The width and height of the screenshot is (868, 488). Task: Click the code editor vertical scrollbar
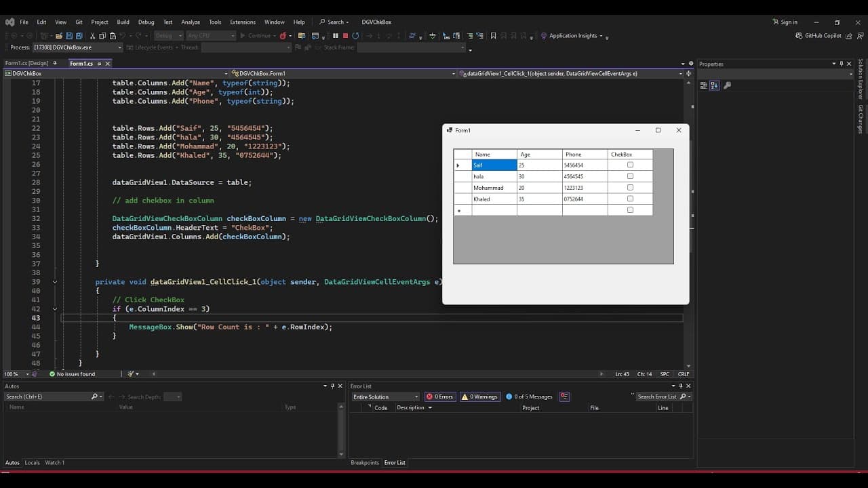[689, 222]
